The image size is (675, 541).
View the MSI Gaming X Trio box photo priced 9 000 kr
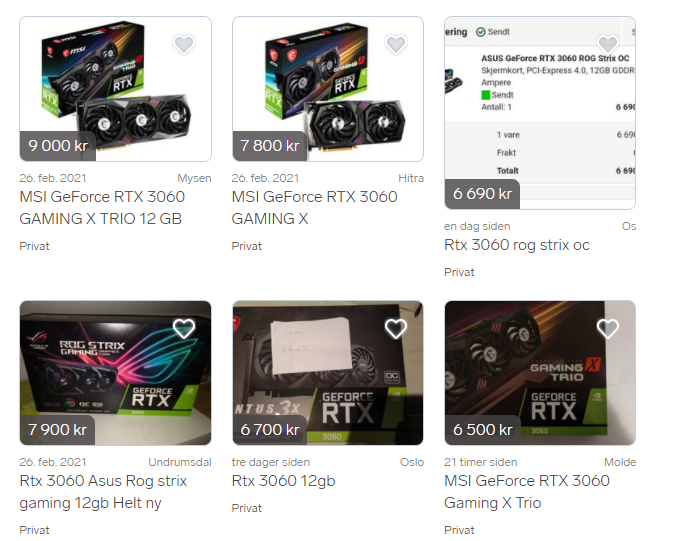click(x=115, y=89)
